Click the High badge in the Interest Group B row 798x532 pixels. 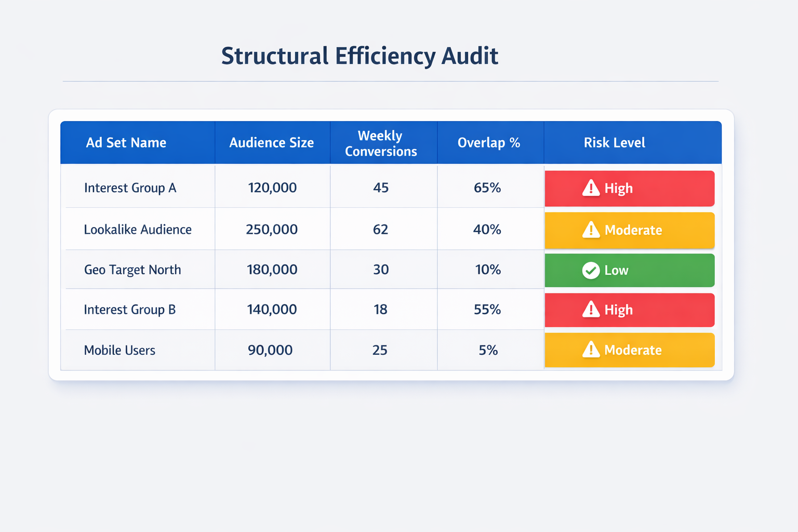coord(629,310)
